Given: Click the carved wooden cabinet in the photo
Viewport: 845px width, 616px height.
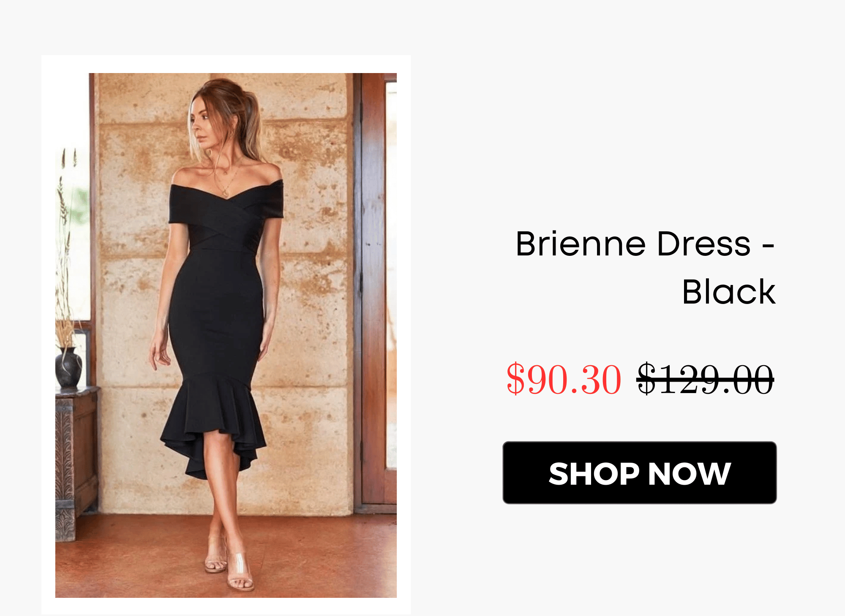Looking at the screenshot, I should (75, 462).
